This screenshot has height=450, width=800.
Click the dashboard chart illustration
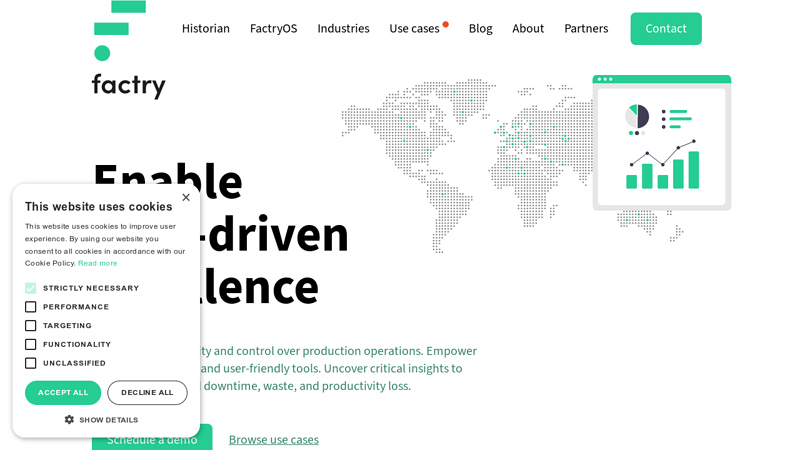[x=662, y=143]
